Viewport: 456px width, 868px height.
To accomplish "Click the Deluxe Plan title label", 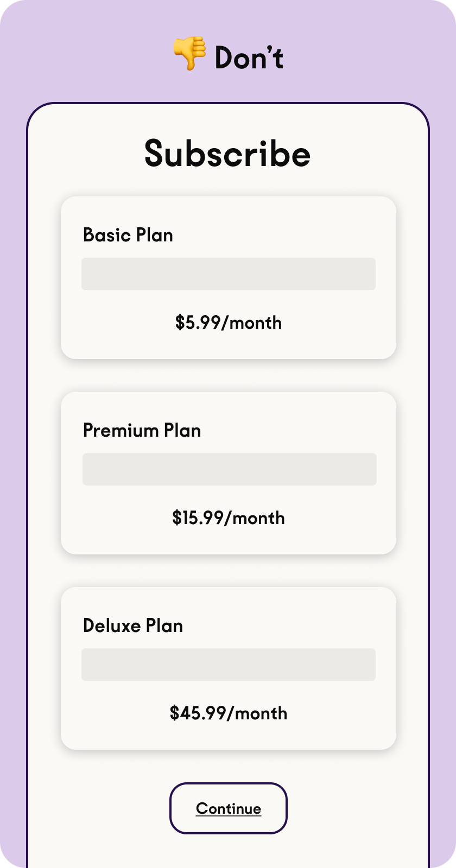I will click(133, 626).
